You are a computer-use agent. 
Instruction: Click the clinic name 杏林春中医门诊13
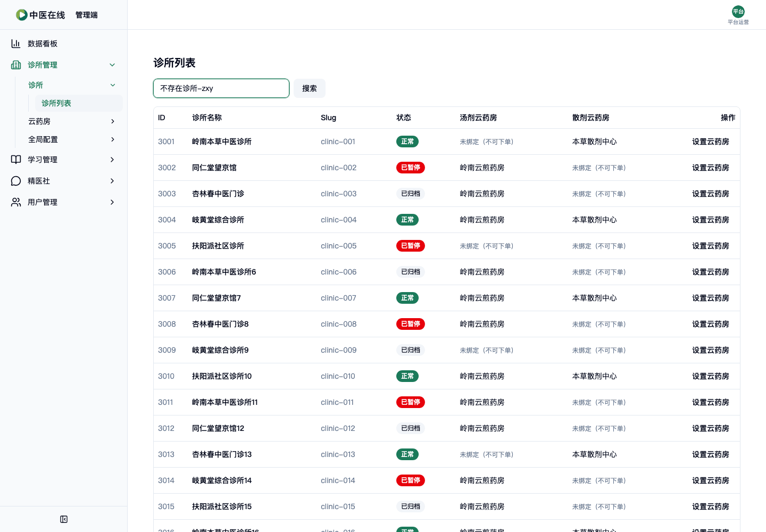point(222,454)
